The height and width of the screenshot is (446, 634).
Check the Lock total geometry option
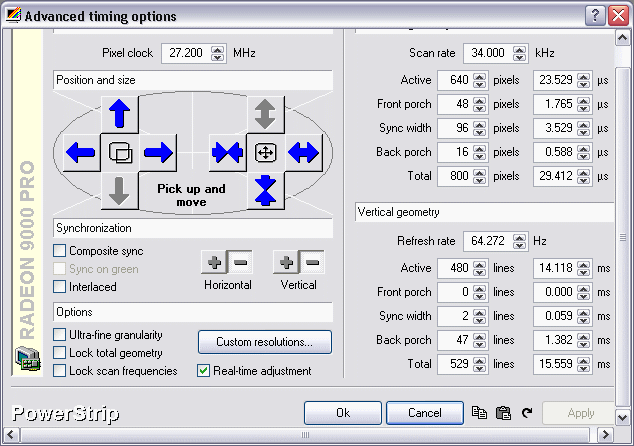click(60, 353)
